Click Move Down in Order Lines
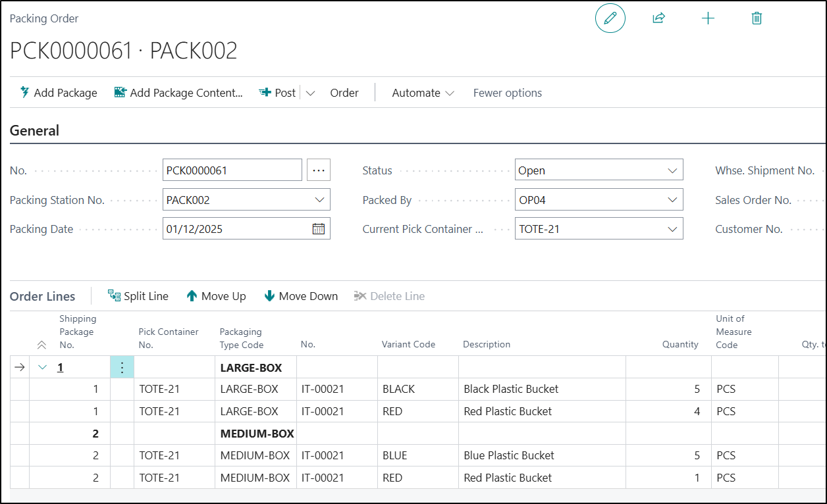 (301, 296)
